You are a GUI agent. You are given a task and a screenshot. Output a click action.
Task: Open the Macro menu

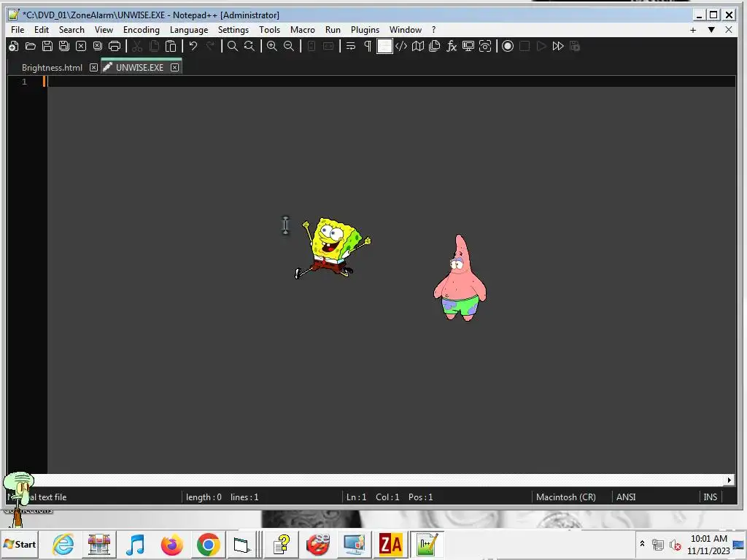click(303, 29)
